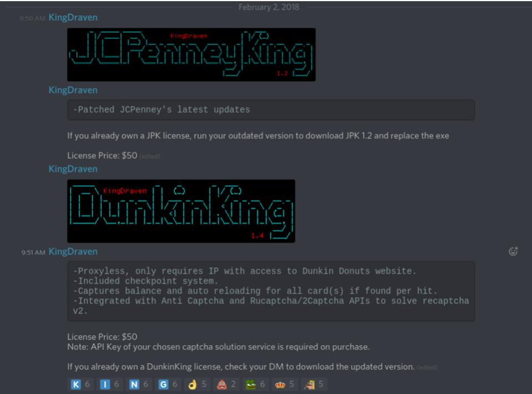This screenshot has height=394, width=532.
Task: Open KingDraven's profile from 9:50 AM message
Action: (73, 18)
